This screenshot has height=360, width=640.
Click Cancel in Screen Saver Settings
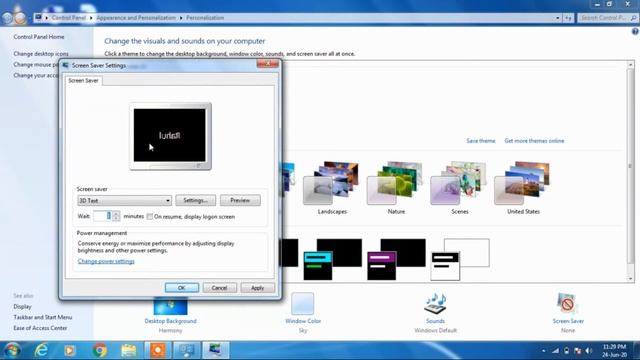pyautogui.click(x=219, y=288)
